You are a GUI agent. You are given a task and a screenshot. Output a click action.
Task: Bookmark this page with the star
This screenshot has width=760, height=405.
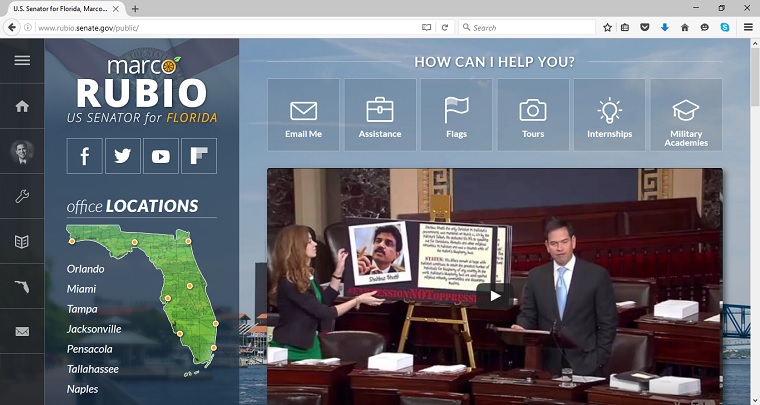607,28
